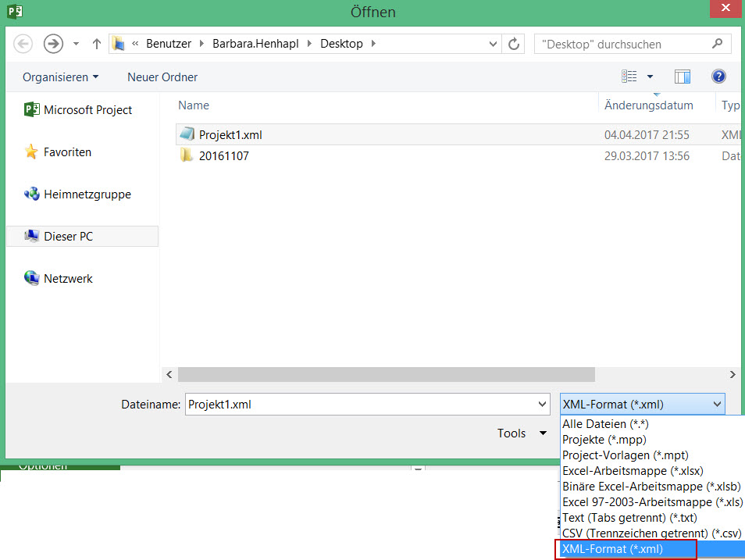Select Dieser PC in the sidebar
Screen dimensions: 745x560
[x=82, y=237]
